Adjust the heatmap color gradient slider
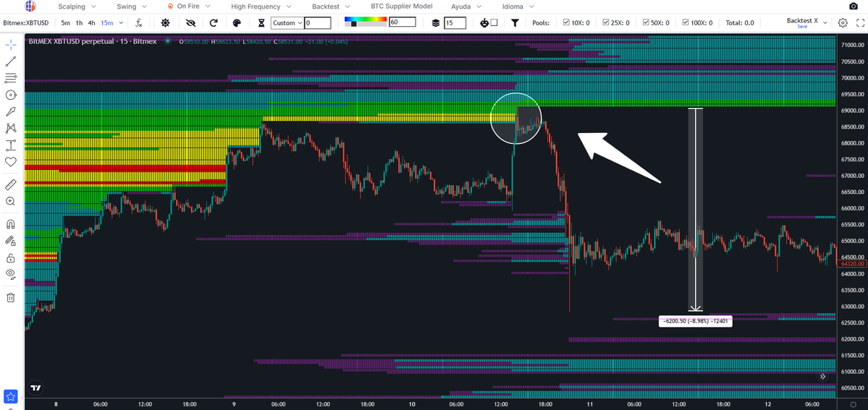The width and height of the screenshot is (868, 410). [354, 25]
